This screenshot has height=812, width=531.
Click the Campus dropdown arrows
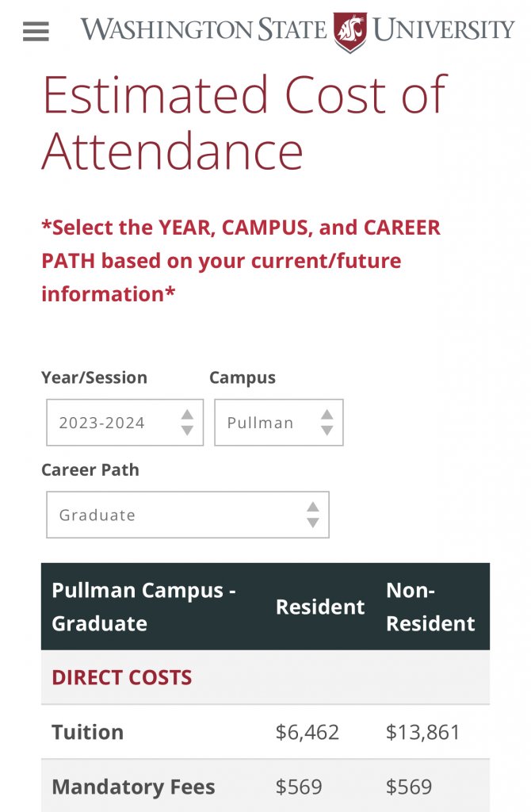pyautogui.click(x=327, y=422)
